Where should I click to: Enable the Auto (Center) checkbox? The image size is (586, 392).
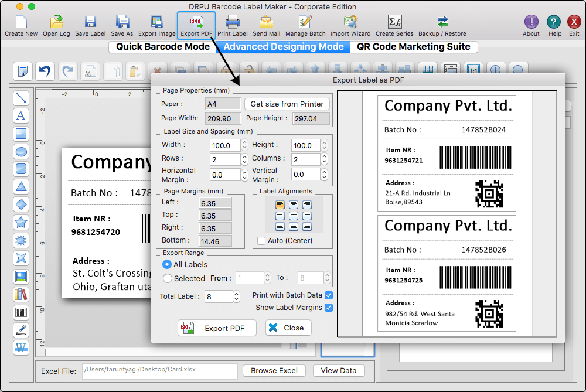pyautogui.click(x=261, y=241)
